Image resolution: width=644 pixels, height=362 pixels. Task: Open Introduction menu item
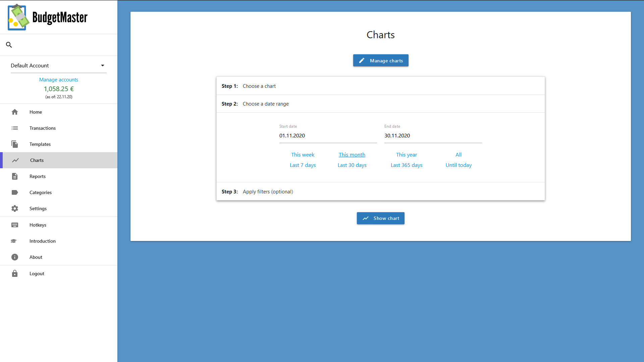coord(59,241)
